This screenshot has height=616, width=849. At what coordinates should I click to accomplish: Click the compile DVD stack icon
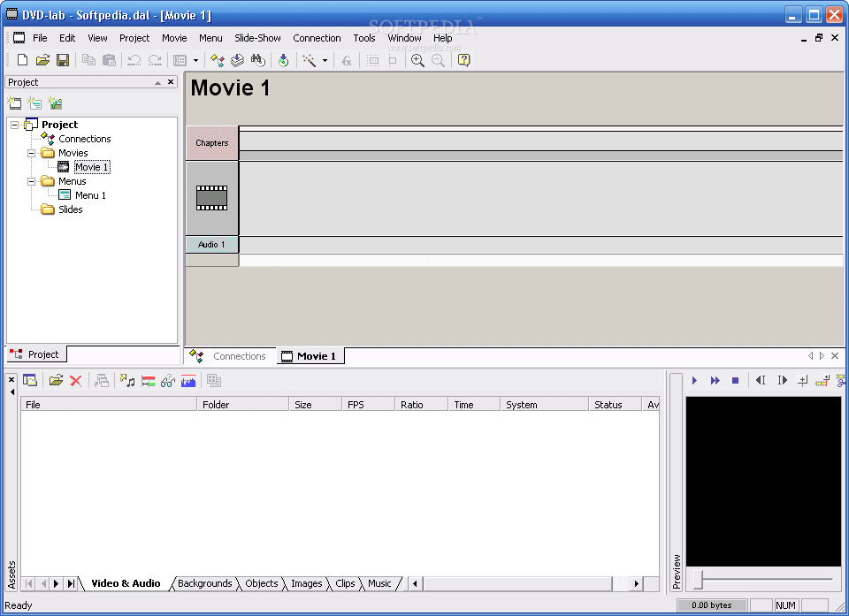pyautogui.click(x=238, y=60)
